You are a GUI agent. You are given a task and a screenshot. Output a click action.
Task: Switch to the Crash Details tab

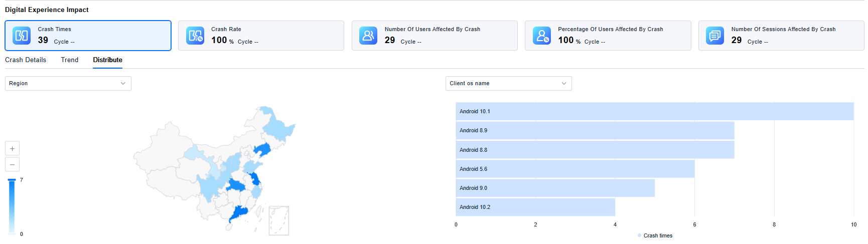[26, 60]
